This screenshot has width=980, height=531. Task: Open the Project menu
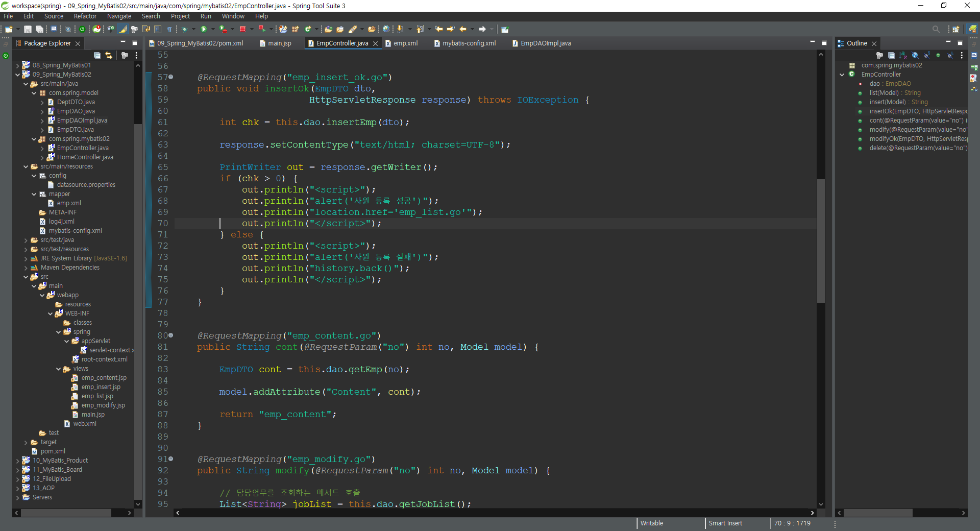pos(181,16)
